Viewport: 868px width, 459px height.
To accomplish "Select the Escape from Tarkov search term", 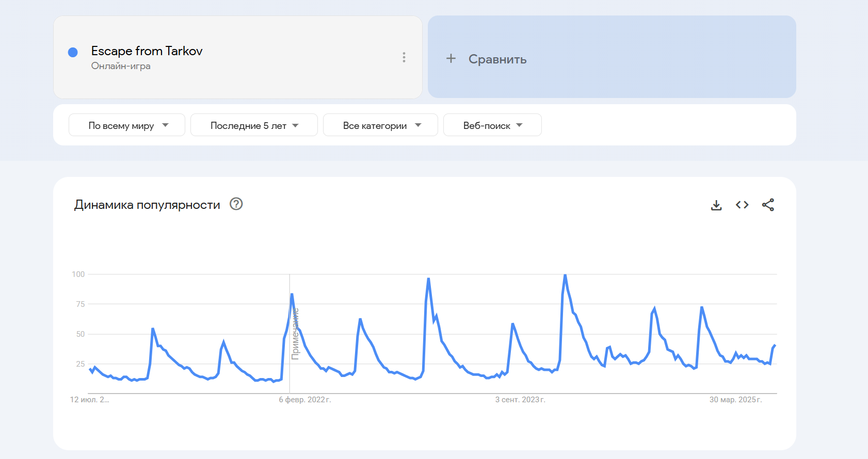I will [x=147, y=51].
